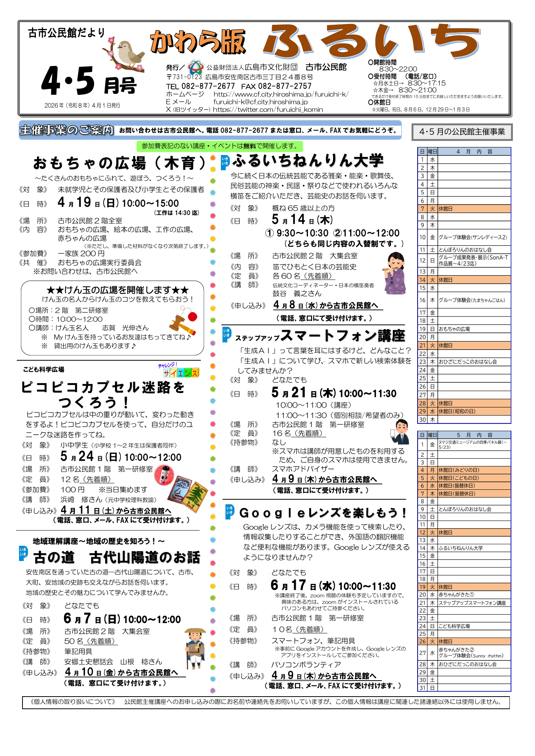Click the いきいき badge beside ふるいちねんりん大学
The width and height of the screenshot is (535, 756).
(x=225, y=163)
